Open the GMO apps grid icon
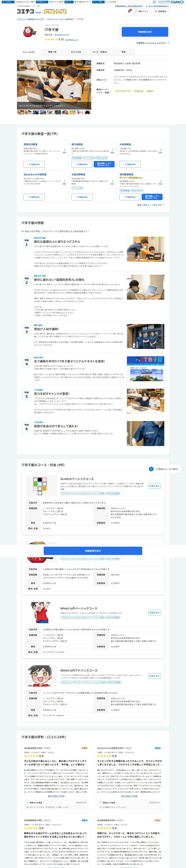The height and width of the screenshot is (868, 186). pyautogui.click(x=154, y=2)
